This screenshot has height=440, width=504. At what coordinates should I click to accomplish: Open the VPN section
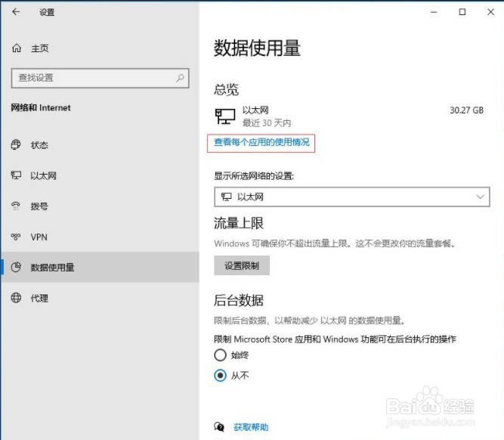(100, 237)
